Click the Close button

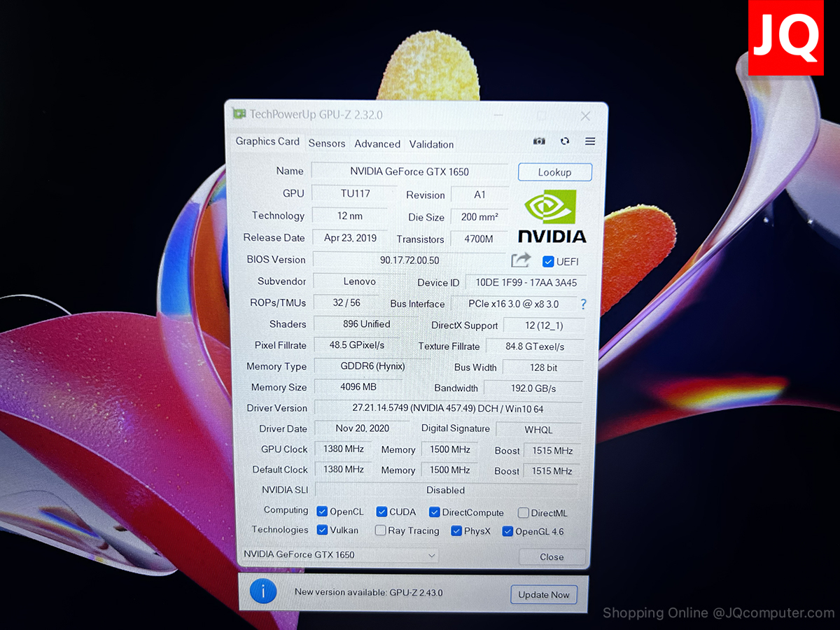(552, 557)
